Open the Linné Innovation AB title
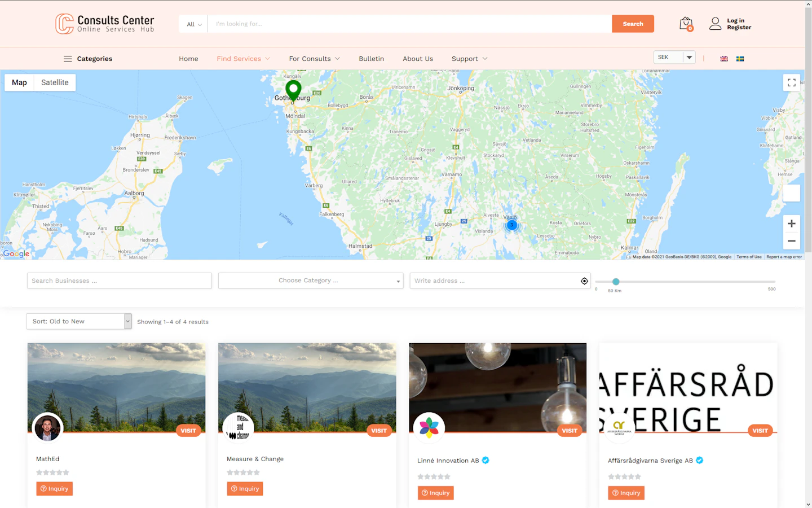This screenshot has height=508, width=812. 448,461
